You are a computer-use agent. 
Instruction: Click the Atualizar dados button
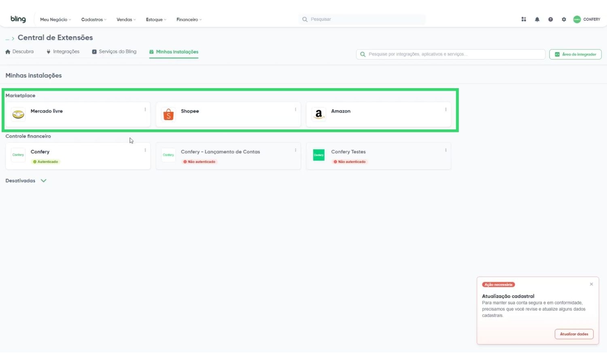click(x=574, y=334)
